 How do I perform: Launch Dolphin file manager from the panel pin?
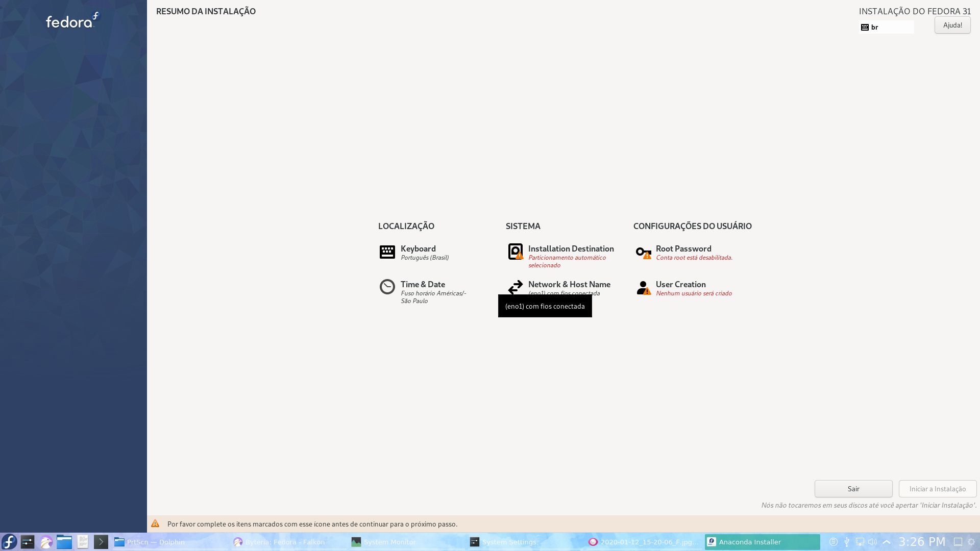click(64, 542)
